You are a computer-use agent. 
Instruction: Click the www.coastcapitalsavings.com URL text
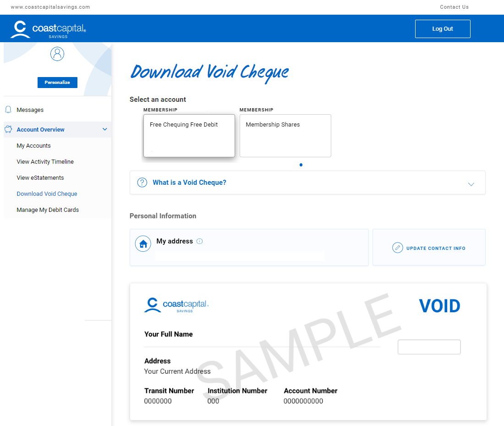[x=50, y=7]
